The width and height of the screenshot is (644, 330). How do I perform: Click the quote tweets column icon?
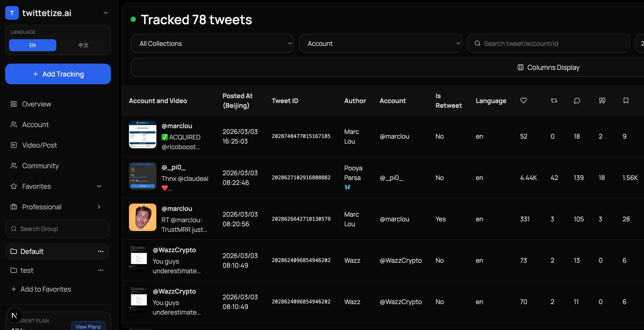[x=602, y=100]
